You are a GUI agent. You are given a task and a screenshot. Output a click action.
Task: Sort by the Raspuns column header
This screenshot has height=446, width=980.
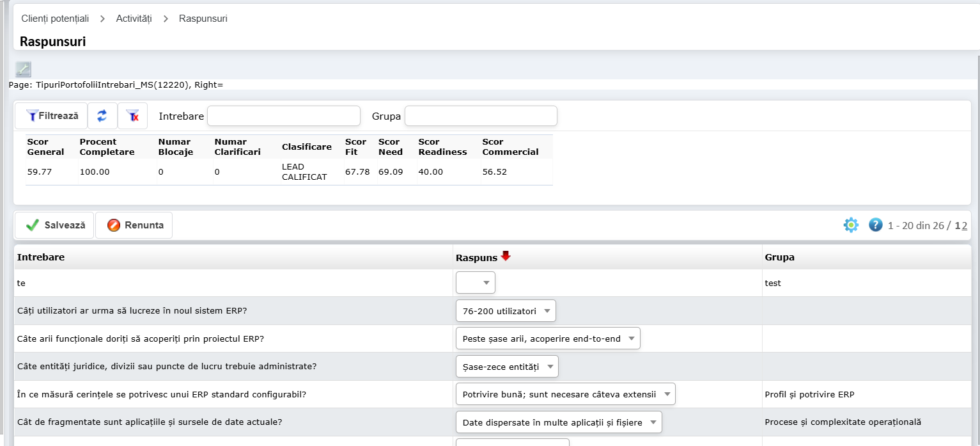click(476, 257)
